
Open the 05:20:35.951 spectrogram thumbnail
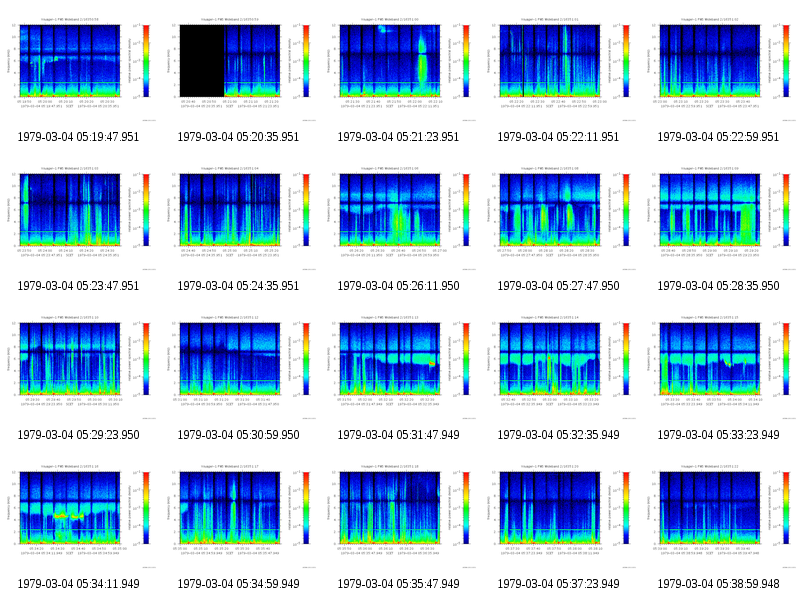point(238,69)
